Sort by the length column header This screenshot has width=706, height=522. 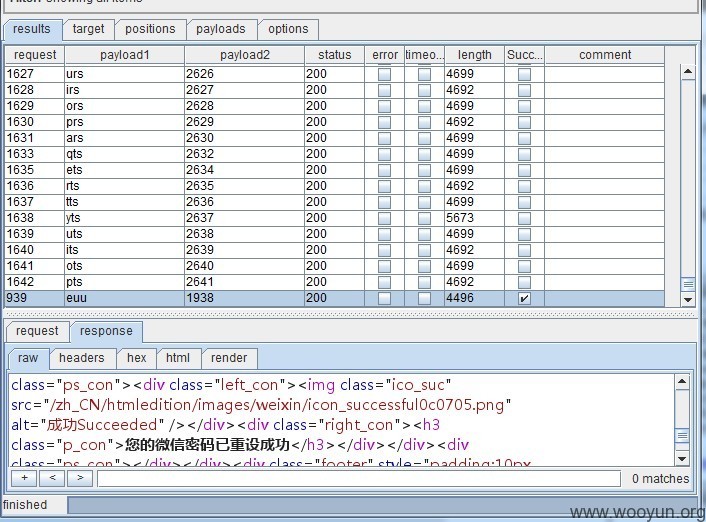tap(474, 55)
